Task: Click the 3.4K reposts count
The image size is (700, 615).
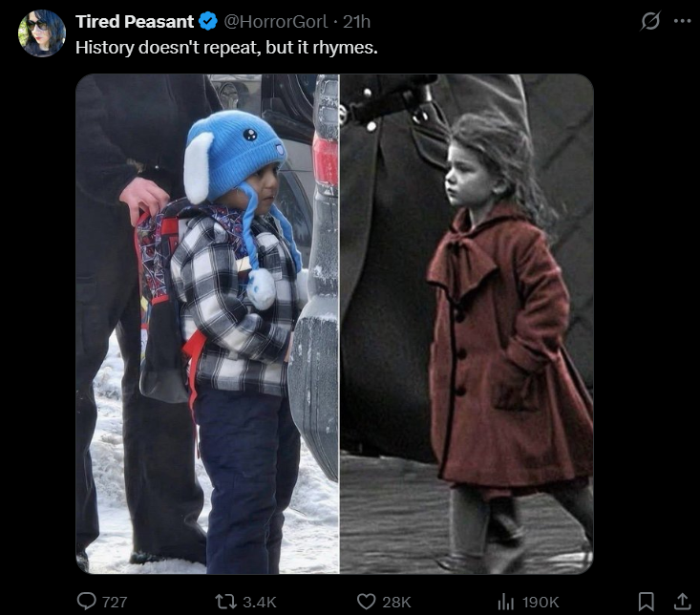Action: pos(260,602)
